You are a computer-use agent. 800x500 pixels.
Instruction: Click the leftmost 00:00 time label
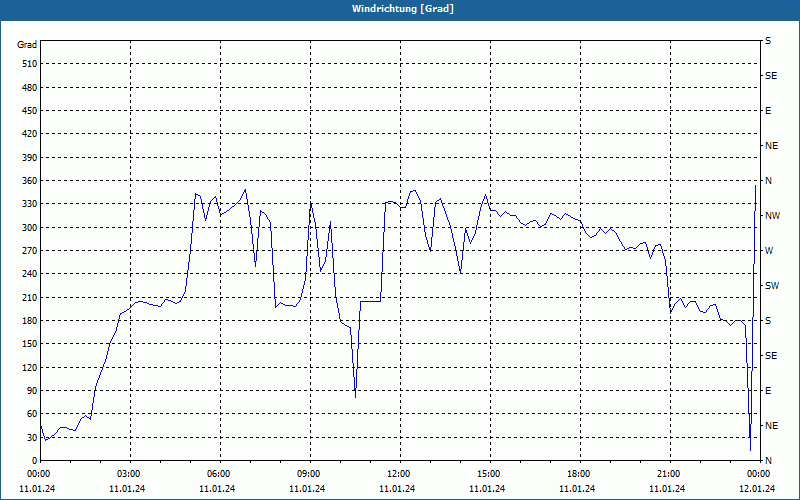pyautogui.click(x=37, y=474)
